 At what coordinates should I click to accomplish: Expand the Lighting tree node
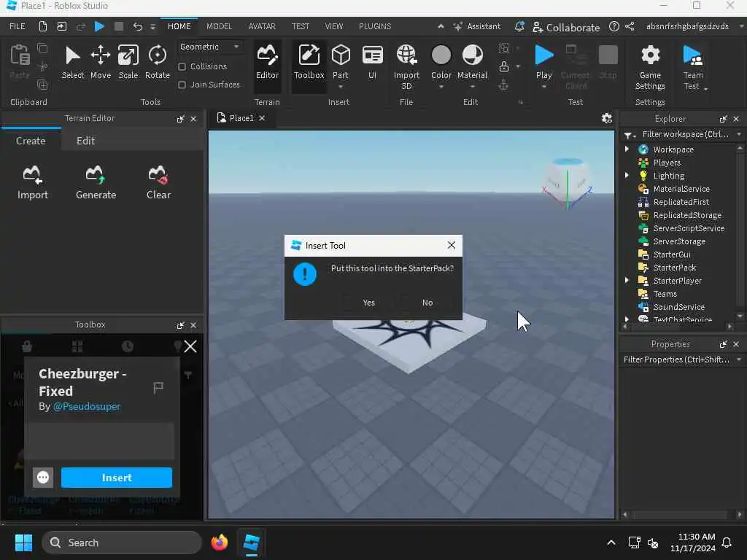coord(627,175)
